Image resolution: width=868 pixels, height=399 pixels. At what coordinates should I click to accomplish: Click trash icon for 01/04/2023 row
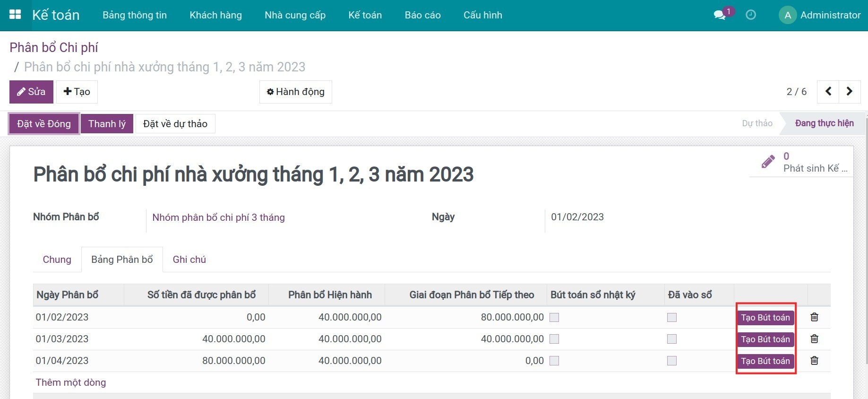[x=814, y=361]
